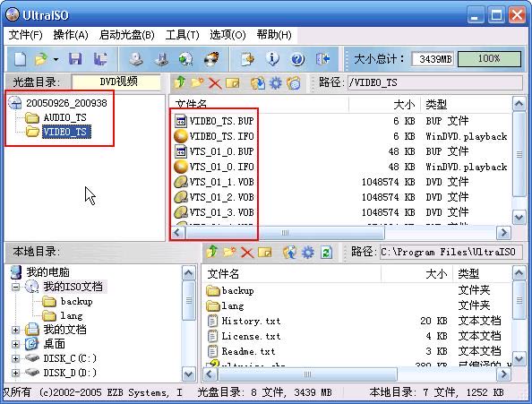Click the refresh icon in local toolbar
This screenshot has width=532, height=404.
coord(326,252)
